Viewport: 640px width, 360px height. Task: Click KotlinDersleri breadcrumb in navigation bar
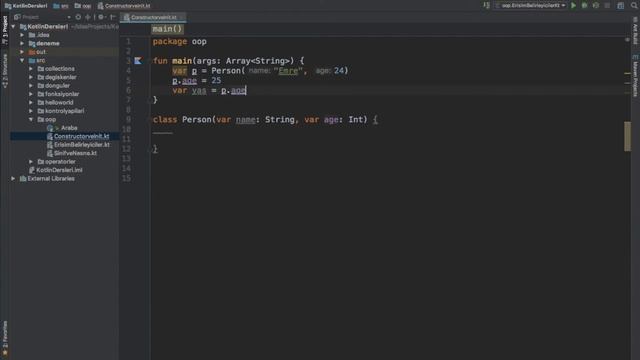point(26,6)
